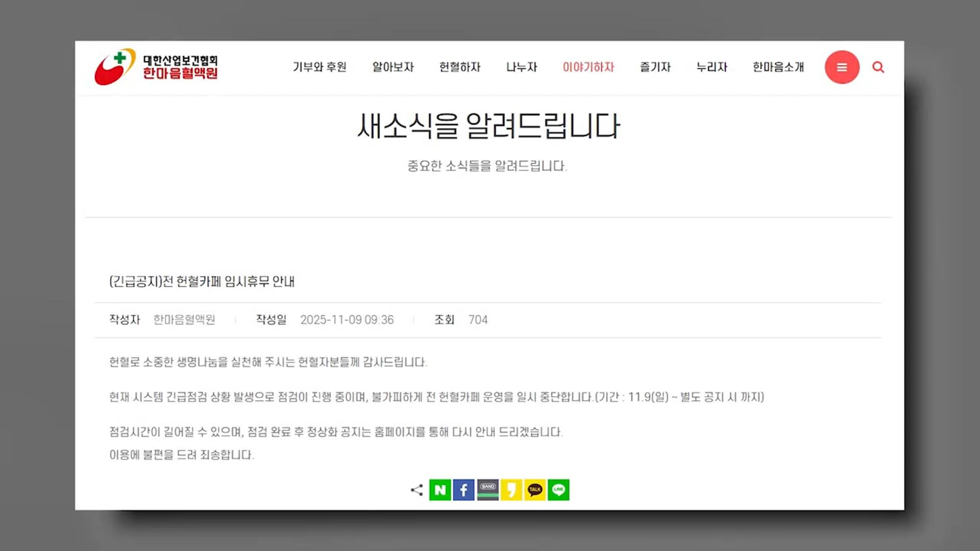The height and width of the screenshot is (551, 980).
Task: Expand the 알아보자 navigation menu
Action: click(x=393, y=67)
